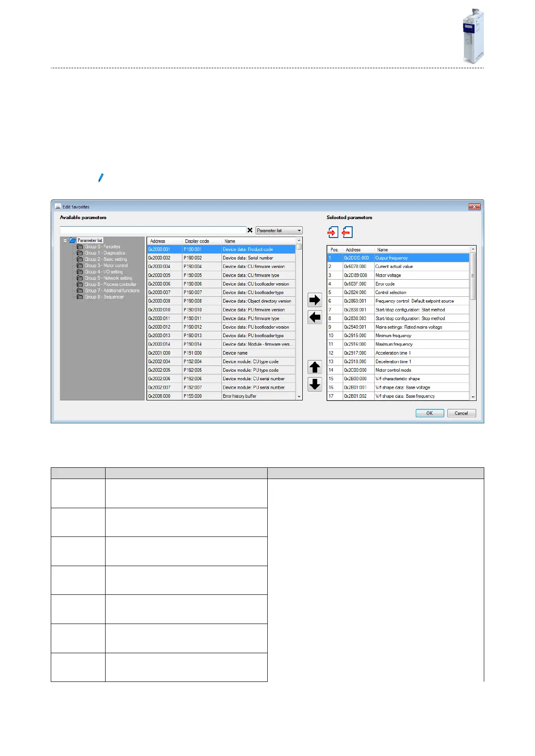Click folder icon of Group 3 - Motor control

(x=80, y=265)
